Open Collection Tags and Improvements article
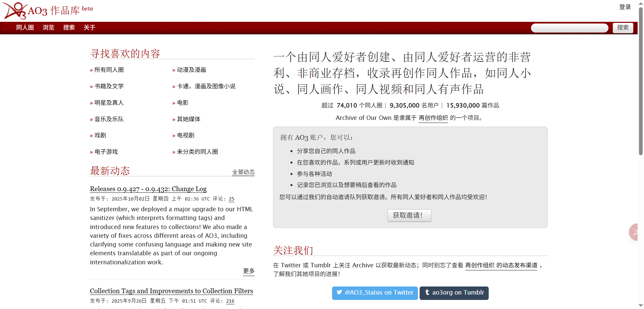Screen dimensions: 644x309 (x=171, y=291)
